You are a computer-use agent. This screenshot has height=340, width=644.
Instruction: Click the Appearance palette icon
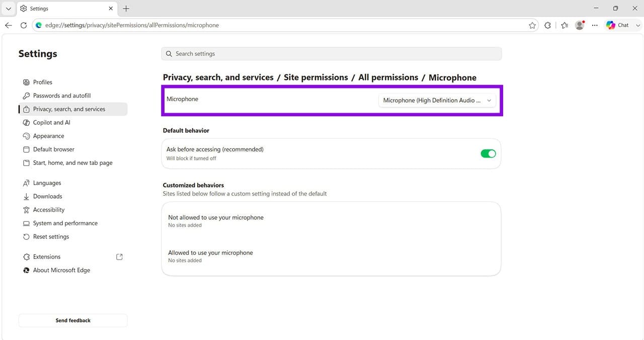coord(27,136)
